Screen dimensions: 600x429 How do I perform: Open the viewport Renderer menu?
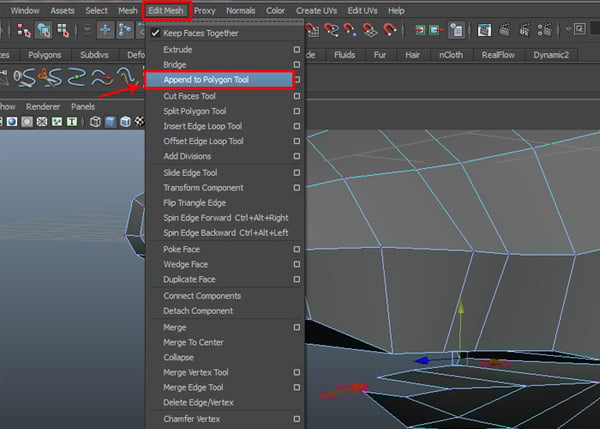point(43,106)
